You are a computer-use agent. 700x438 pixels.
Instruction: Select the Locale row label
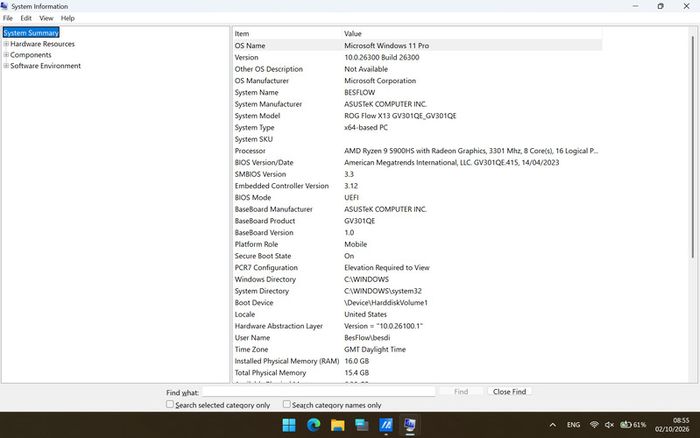point(245,314)
